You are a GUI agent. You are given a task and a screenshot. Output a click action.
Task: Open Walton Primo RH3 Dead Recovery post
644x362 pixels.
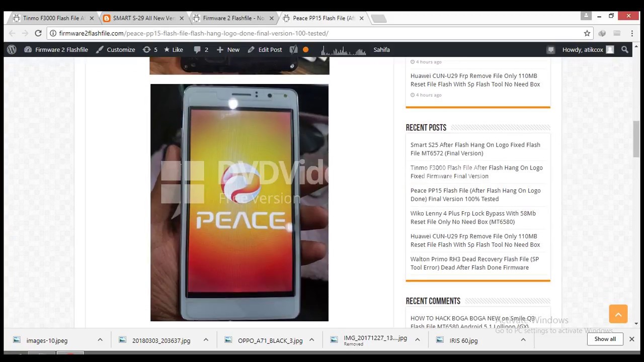474,263
